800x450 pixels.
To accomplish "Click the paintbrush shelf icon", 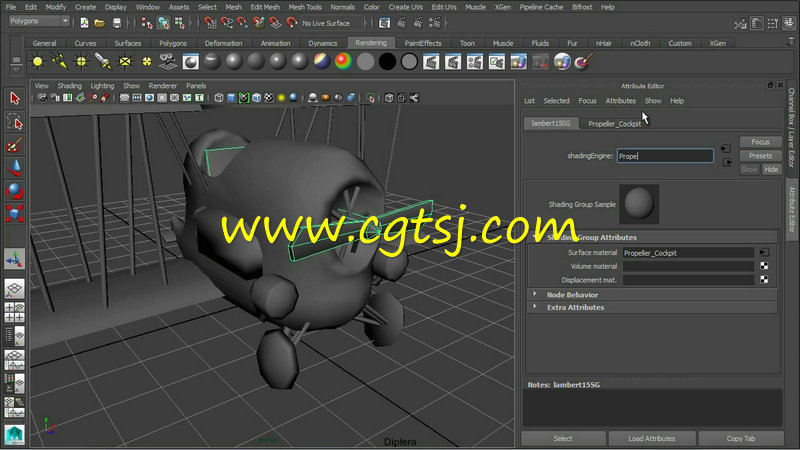I will coord(584,62).
